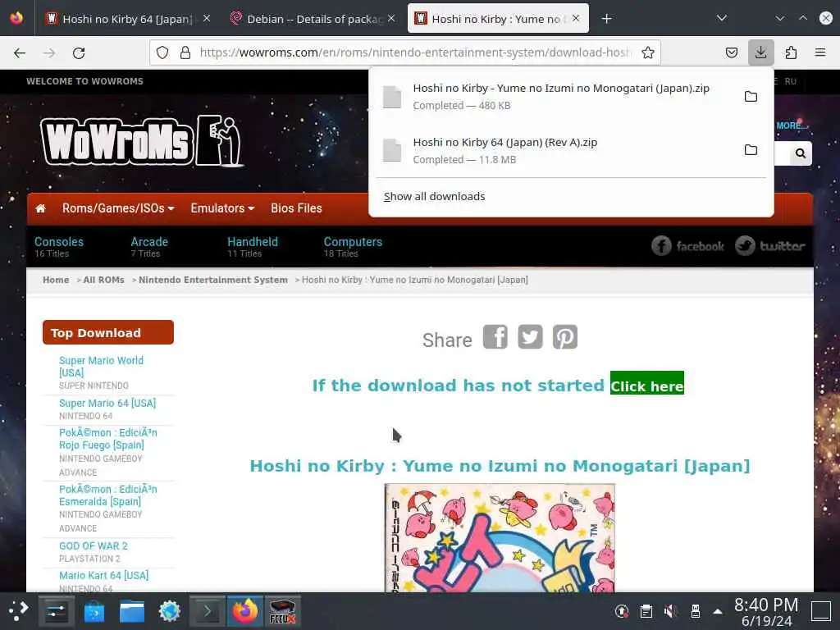Open the FEELIX taskbar application
840x630 pixels.
point(282,610)
